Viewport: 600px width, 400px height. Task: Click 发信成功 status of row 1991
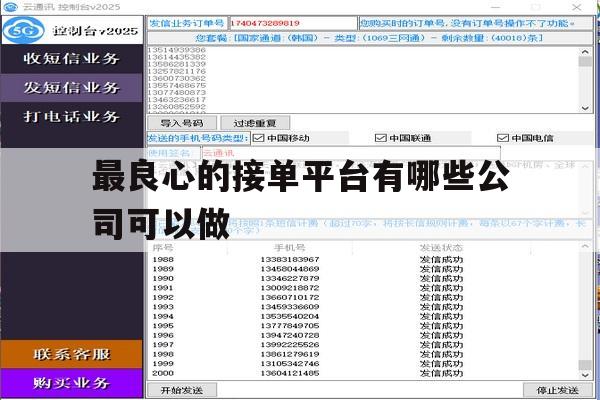pyautogui.click(x=441, y=288)
